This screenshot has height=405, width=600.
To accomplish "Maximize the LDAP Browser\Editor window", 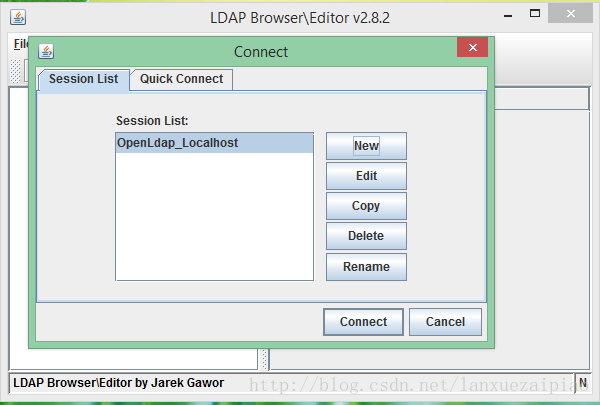I will (535, 14).
